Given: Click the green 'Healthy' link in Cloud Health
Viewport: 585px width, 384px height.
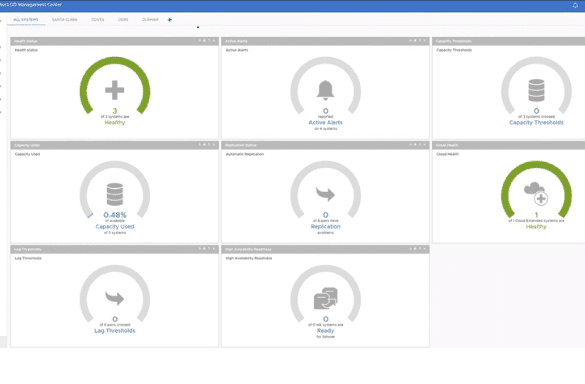Looking at the screenshot, I should [536, 227].
